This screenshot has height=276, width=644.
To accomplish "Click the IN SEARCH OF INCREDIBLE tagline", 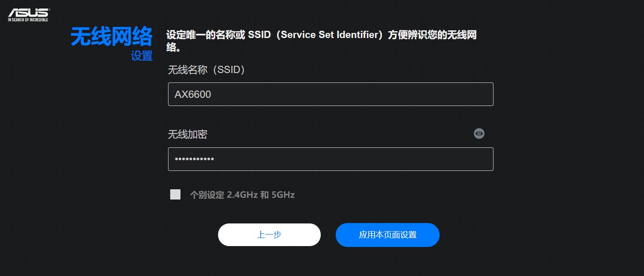I will tap(28, 20).
